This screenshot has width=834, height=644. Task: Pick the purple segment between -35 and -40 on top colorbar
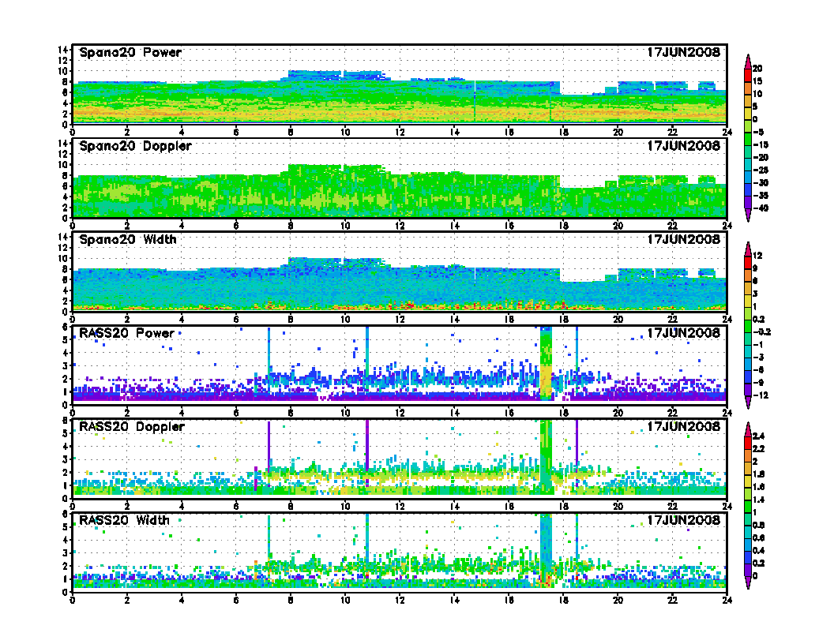[x=748, y=203]
